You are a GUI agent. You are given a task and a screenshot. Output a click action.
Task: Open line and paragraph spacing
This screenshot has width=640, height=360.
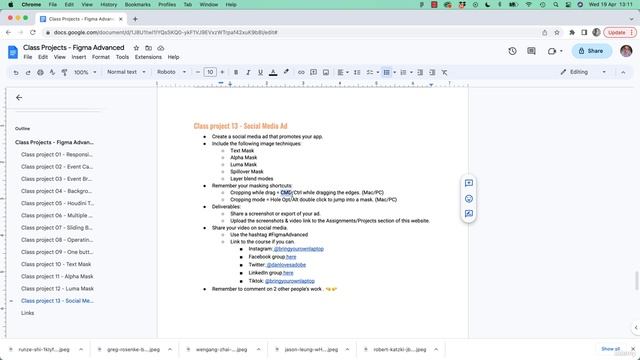357,72
